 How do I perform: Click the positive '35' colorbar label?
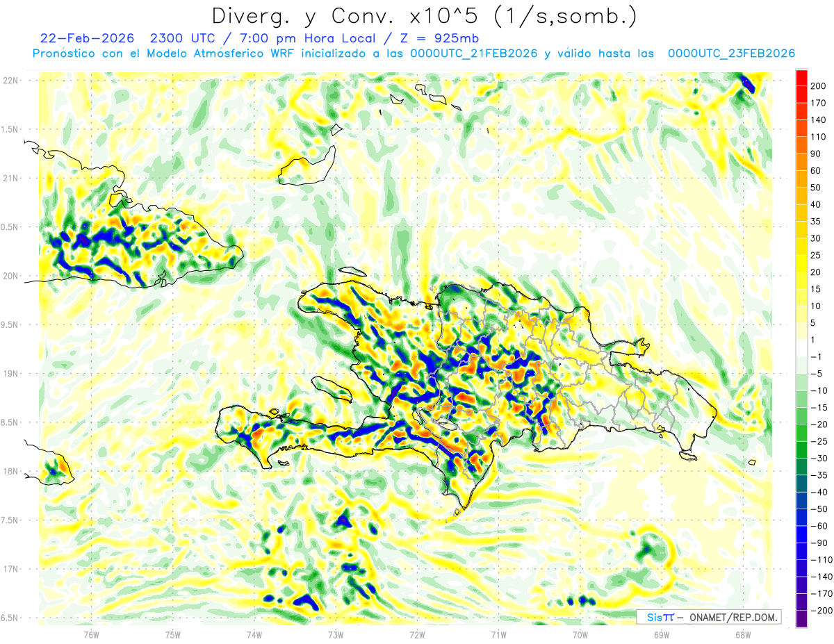click(x=817, y=222)
